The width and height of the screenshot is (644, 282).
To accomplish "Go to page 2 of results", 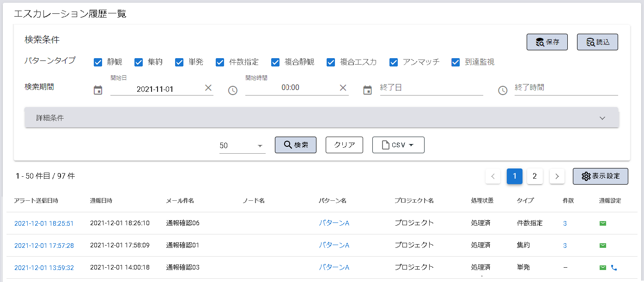I will pos(535,176).
